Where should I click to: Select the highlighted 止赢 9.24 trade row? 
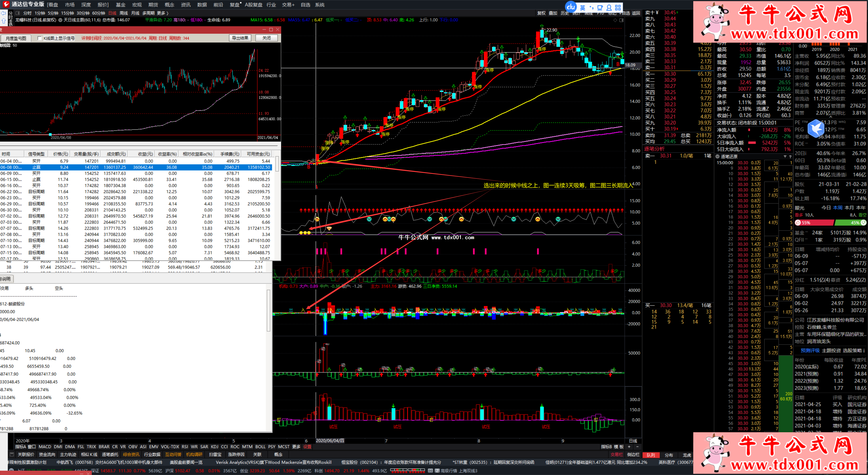(136, 167)
